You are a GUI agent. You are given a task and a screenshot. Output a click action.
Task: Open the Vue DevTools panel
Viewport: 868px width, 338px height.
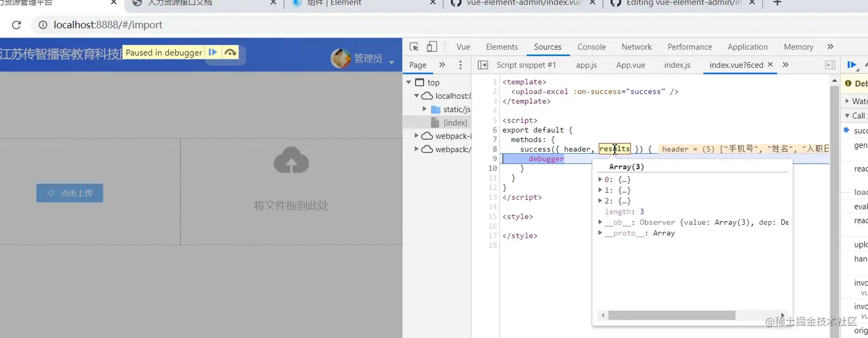tap(463, 47)
